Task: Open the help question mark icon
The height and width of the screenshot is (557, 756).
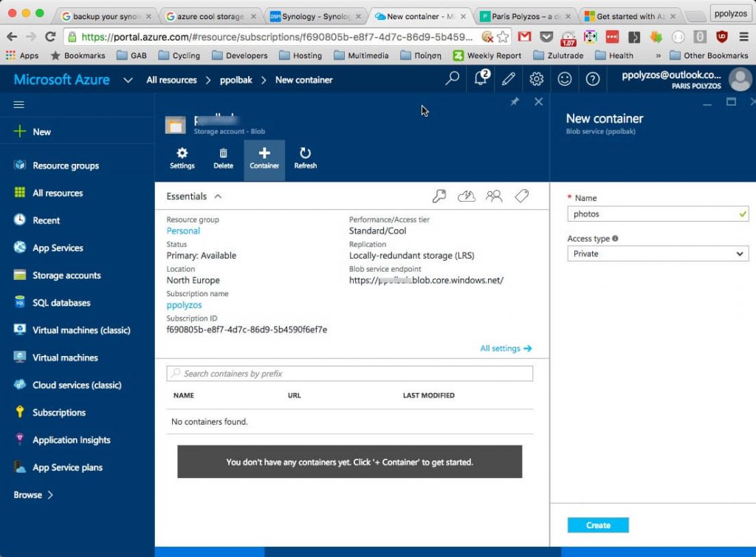Action: (x=593, y=78)
